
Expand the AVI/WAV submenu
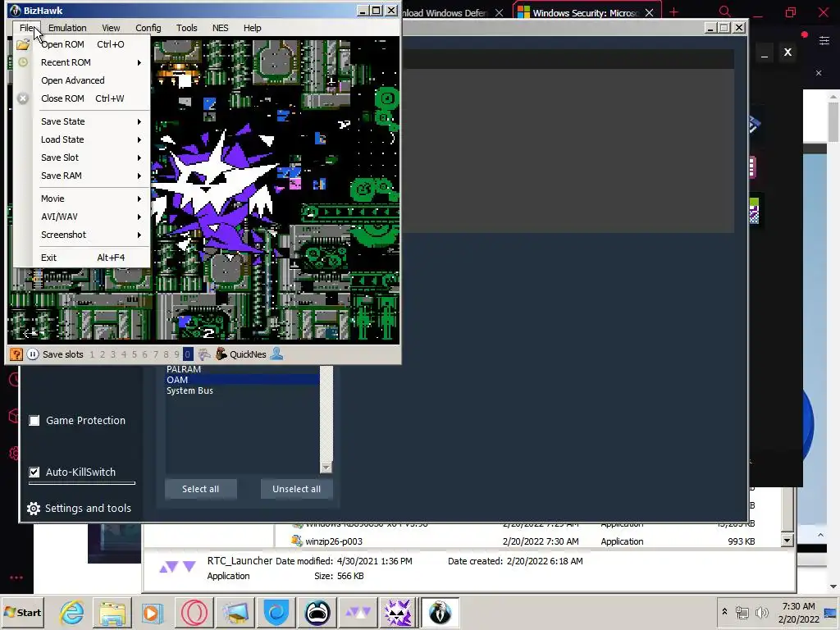click(x=81, y=217)
